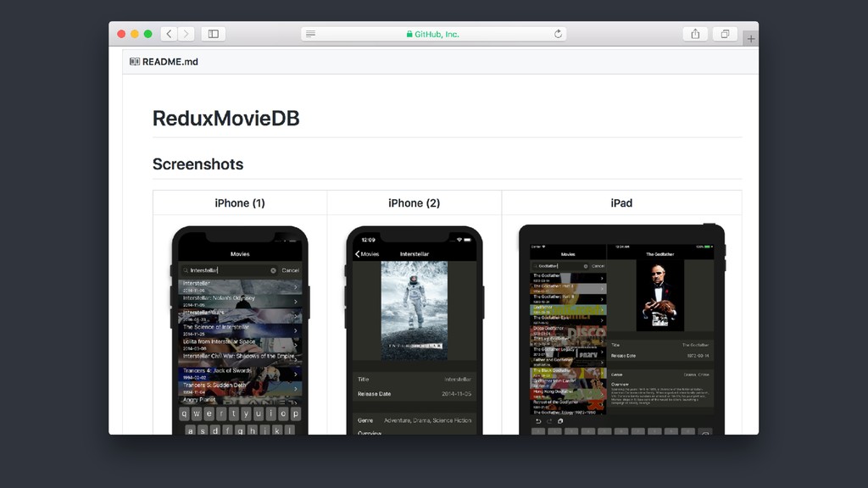The height and width of the screenshot is (488, 868).
Task: Click the ReduxMovieDB heading
Action: click(x=225, y=118)
